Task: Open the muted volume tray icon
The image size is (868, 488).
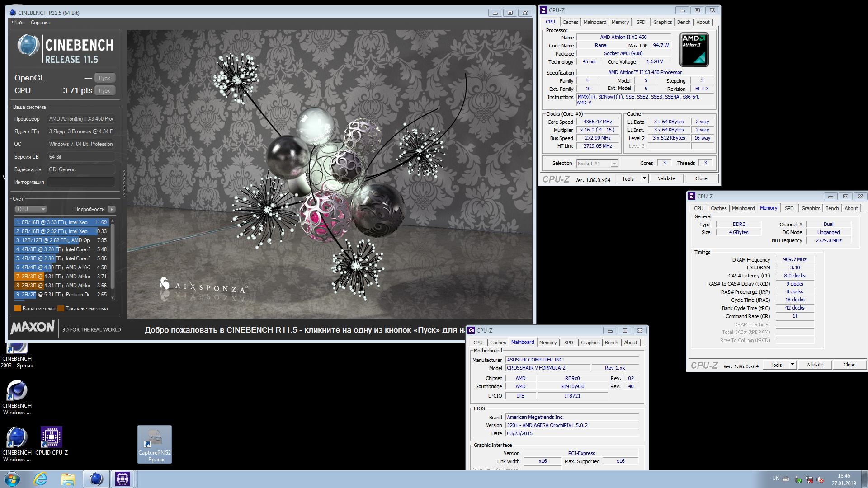Action: pyautogui.click(x=820, y=479)
